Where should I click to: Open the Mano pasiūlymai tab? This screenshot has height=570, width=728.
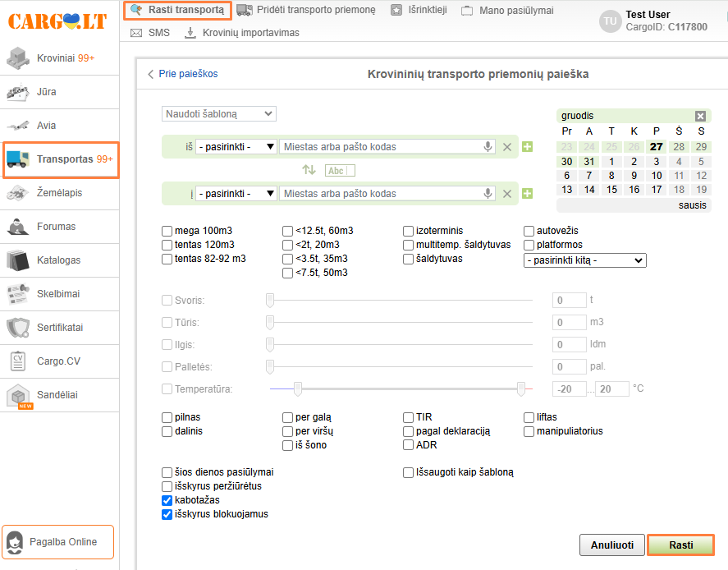click(507, 11)
